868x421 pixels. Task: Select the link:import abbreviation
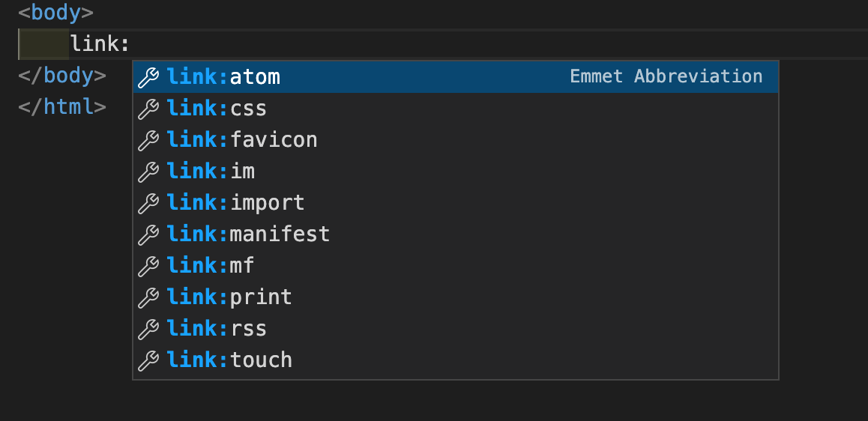[x=235, y=203]
